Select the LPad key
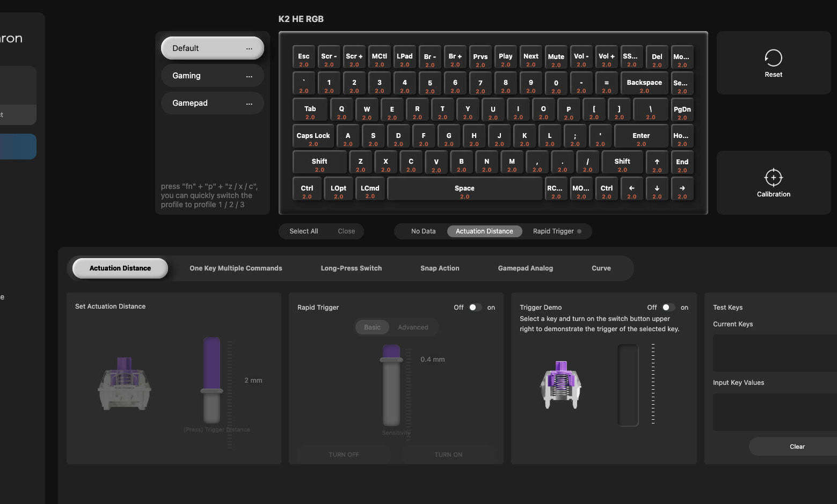Image resolution: width=837 pixels, height=504 pixels. pos(404,59)
